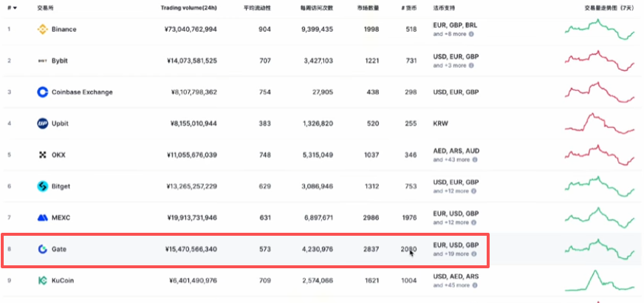644x303 pixels.
Task: Open Binance 7-day volume sparkline chart
Action: (x=600, y=30)
